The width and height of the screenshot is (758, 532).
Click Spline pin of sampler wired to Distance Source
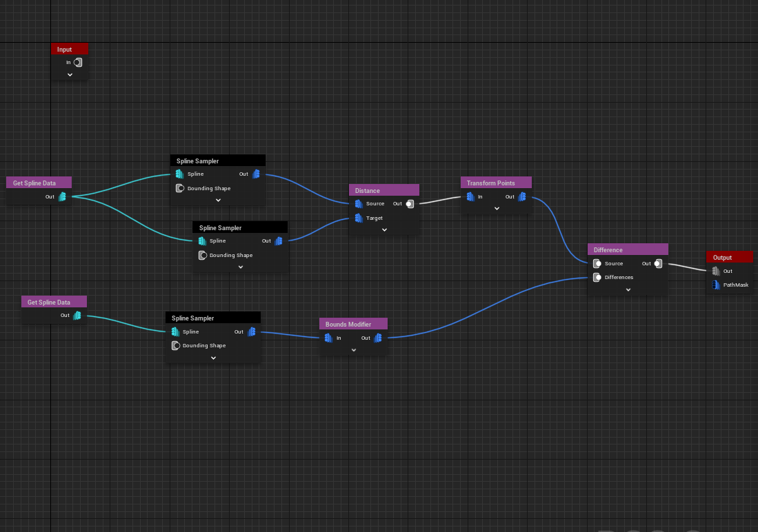180,174
